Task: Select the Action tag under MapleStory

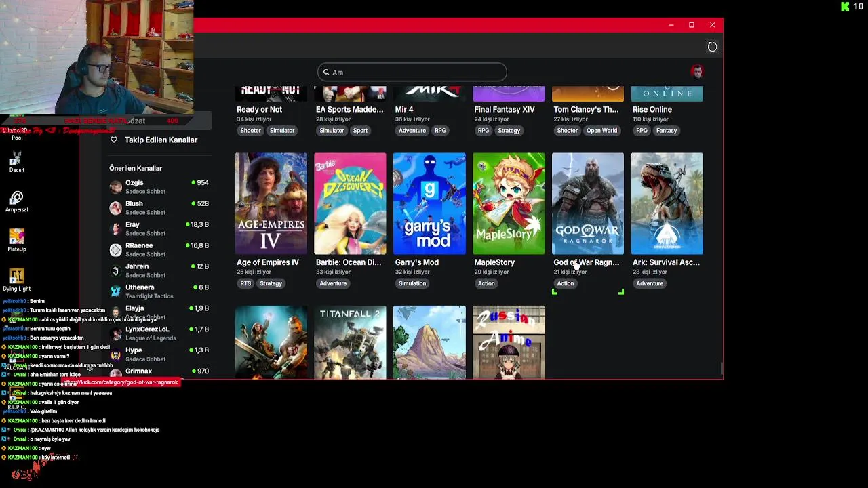Action: click(x=486, y=283)
